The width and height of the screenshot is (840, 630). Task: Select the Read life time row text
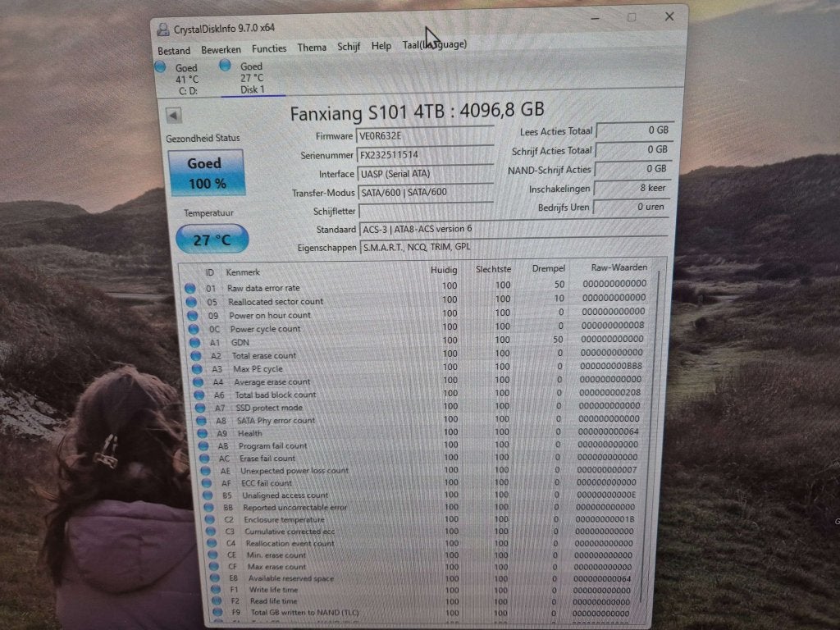pyautogui.click(x=273, y=601)
